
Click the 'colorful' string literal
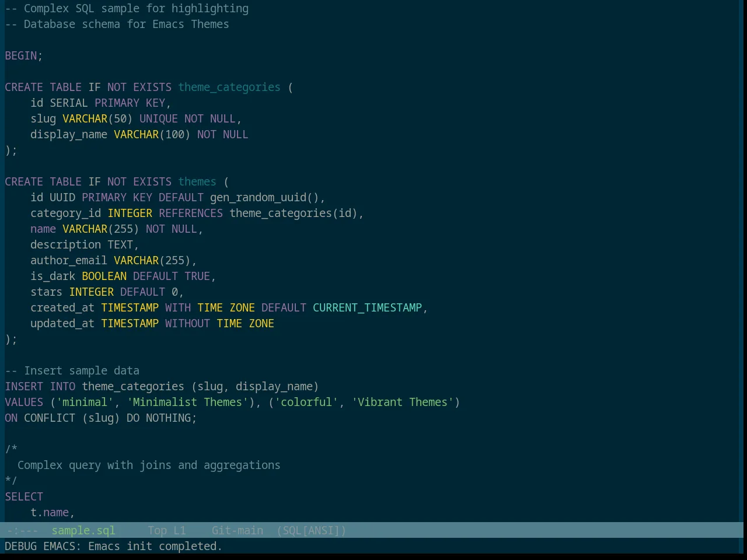pyautogui.click(x=306, y=402)
